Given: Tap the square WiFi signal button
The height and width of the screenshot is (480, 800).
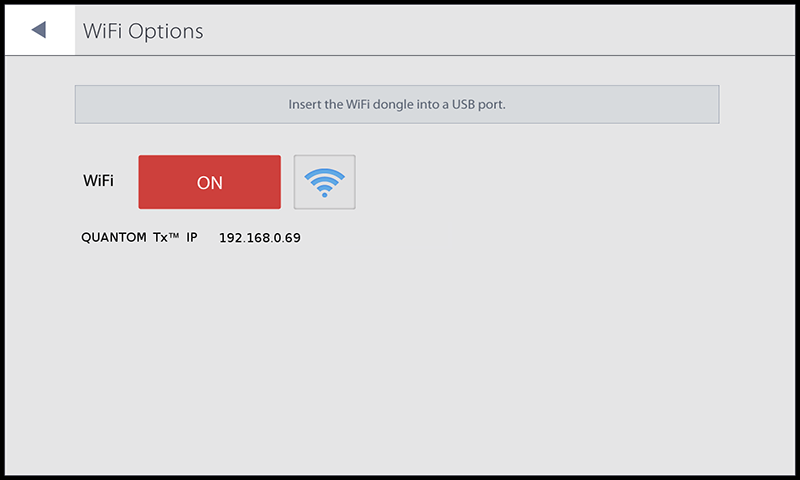Looking at the screenshot, I should coord(324,182).
